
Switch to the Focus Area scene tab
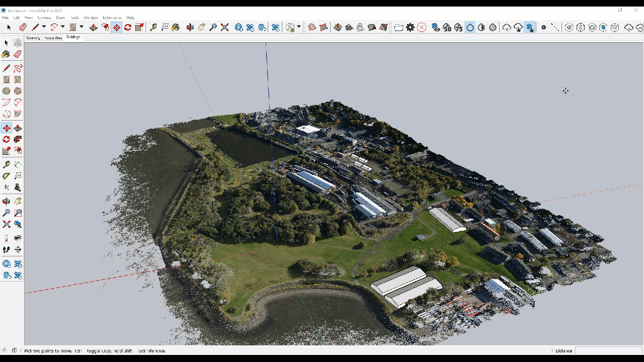click(x=53, y=37)
